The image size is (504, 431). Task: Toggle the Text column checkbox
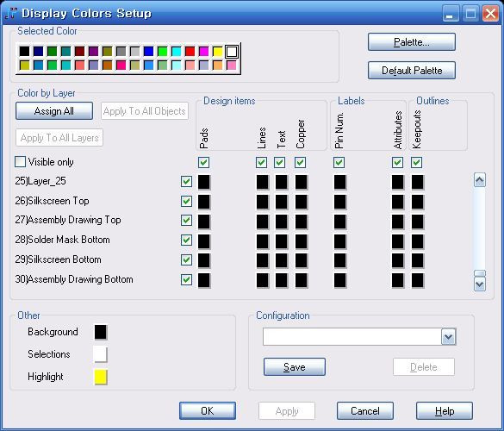tap(280, 162)
